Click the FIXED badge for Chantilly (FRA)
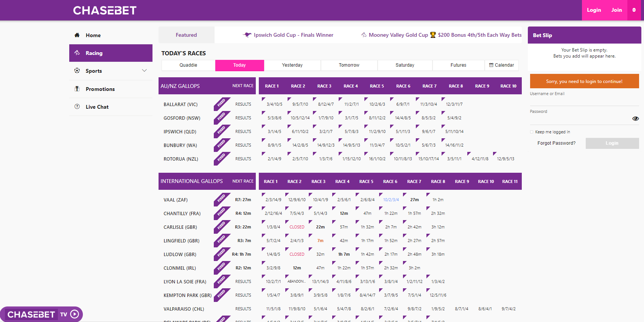This screenshot has height=322, width=644. 222,213
